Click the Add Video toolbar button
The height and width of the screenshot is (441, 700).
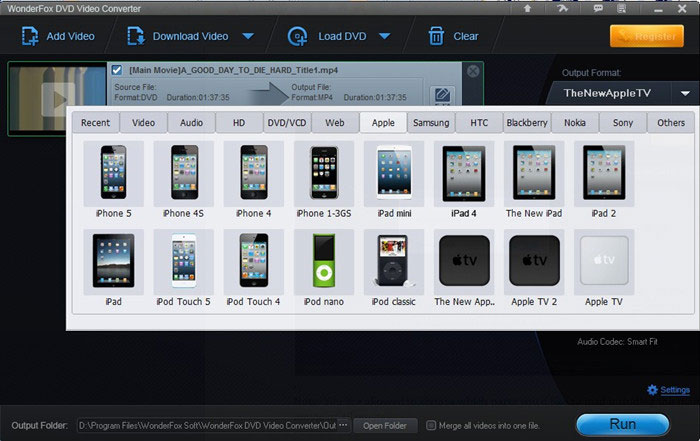coord(58,36)
